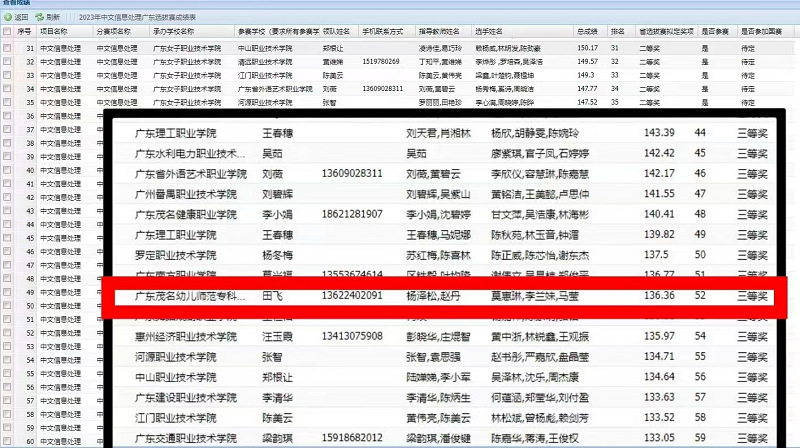Select the score cell 149.57

587,62
